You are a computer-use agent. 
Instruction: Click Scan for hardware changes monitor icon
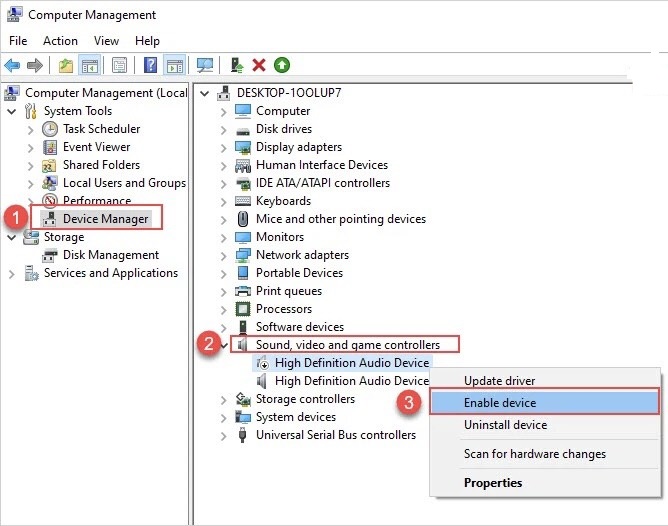205,66
